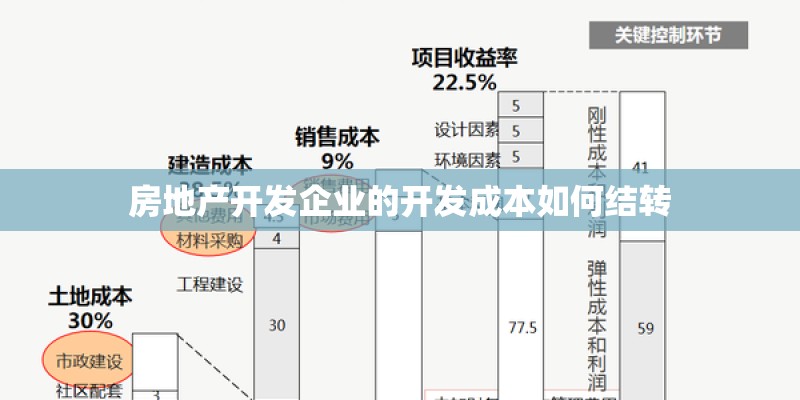Click the banner title 房地产开发企业的开发成本如何结转
This screenshot has height=400, width=800.
coord(399,202)
